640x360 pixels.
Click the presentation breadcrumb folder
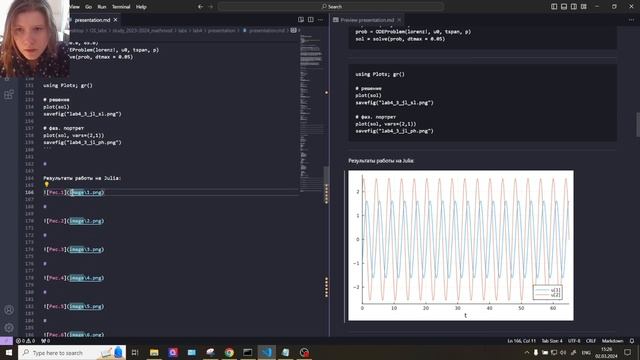221,30
